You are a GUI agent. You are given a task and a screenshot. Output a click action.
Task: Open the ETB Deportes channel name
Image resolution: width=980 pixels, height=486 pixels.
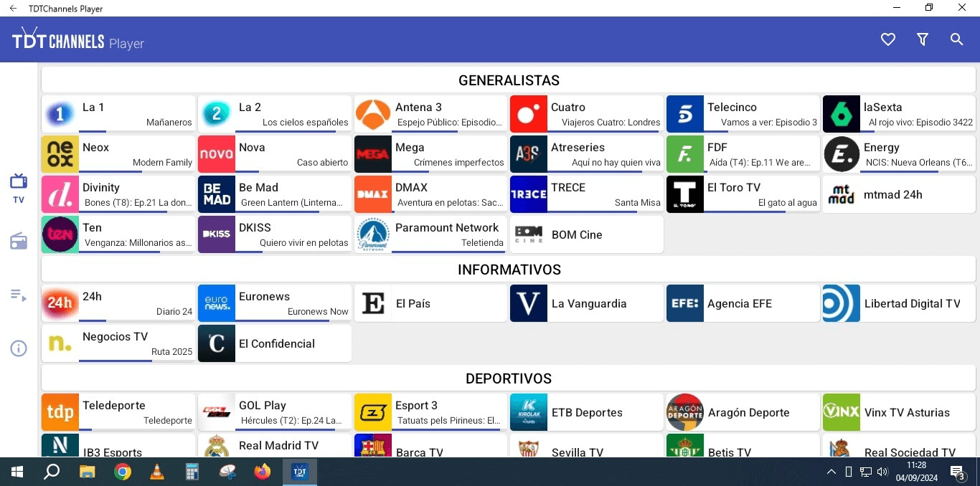coord(587,412)
